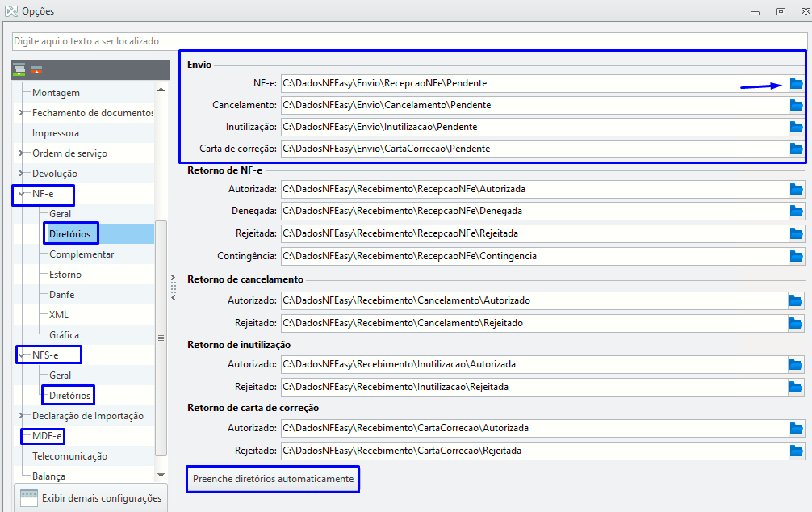Viewport: 812px width, 512px height.
Task: Collapse the NFS-e tree node
Action: pos(21,355)
